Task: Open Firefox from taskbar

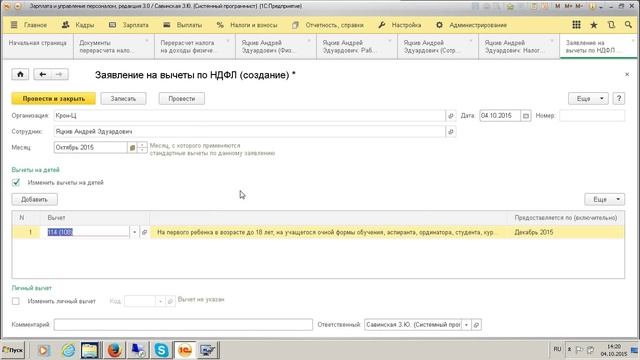Action: (x=114, y=350)
